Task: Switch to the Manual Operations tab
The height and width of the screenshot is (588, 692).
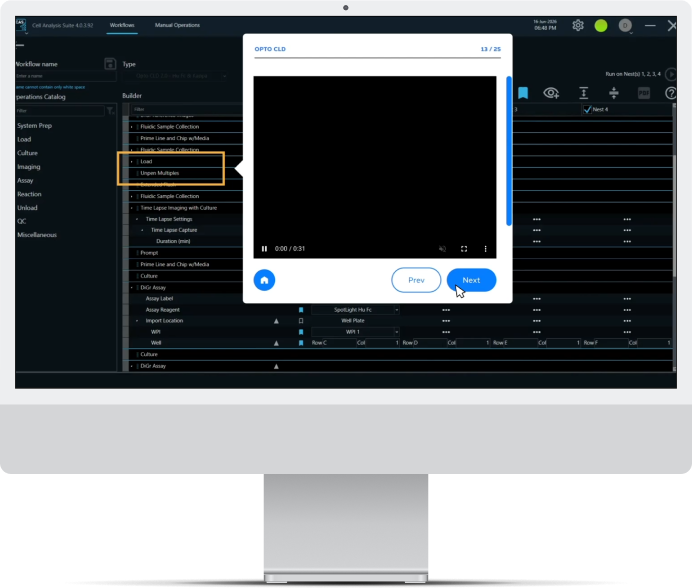Action: [x=177, y=25]
